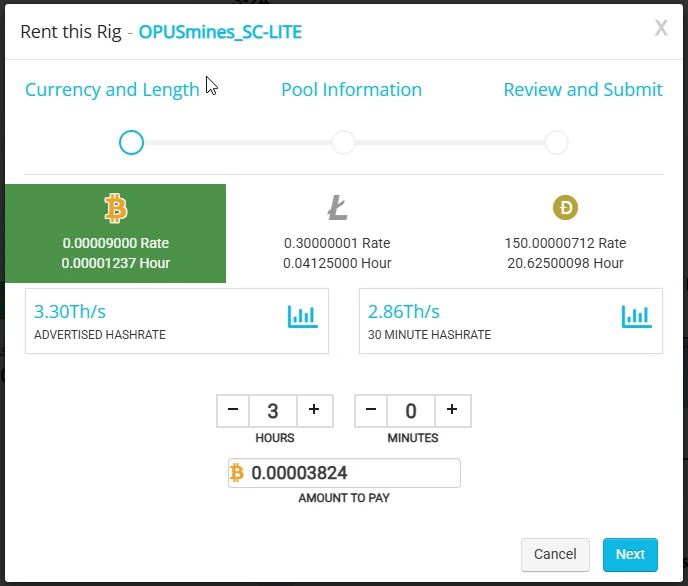This screenshot has height=586, width=688.
Task: Cancel the rig rental
Action: click(x=555, y=554)
